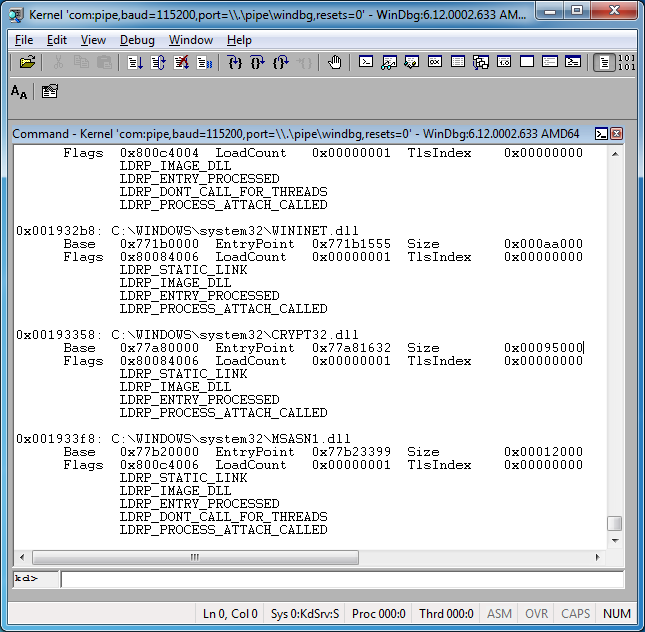Click the Break toolbar icon

[204, 62]
